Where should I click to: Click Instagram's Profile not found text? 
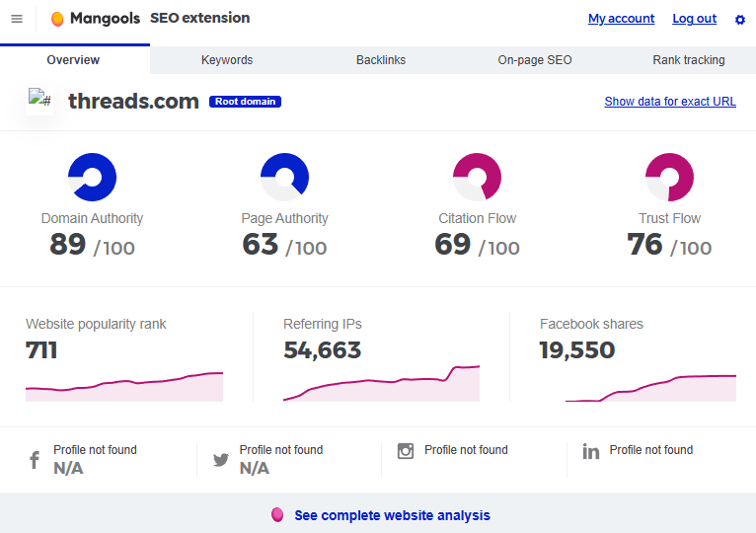[x=466, y=450]
